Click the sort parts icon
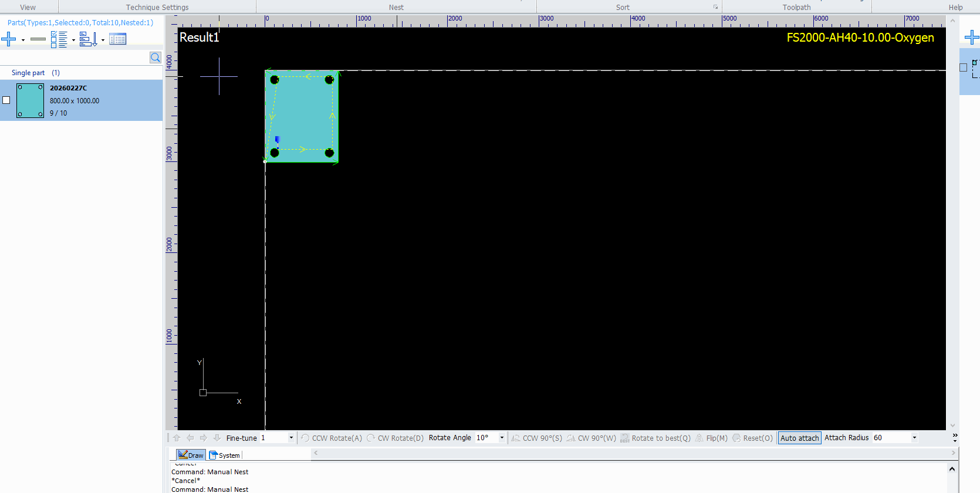The image size is (980, 493). (88, 39)
